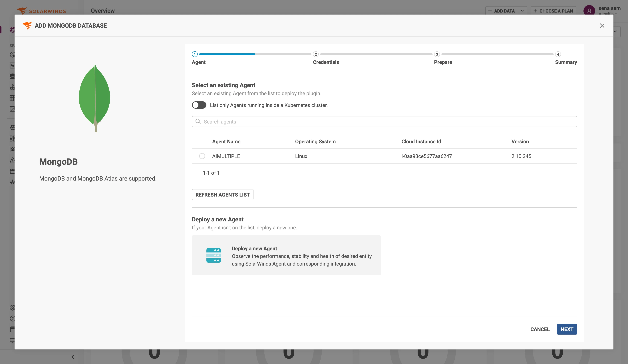Click the Overview title in the background

(x=102, y=11)
